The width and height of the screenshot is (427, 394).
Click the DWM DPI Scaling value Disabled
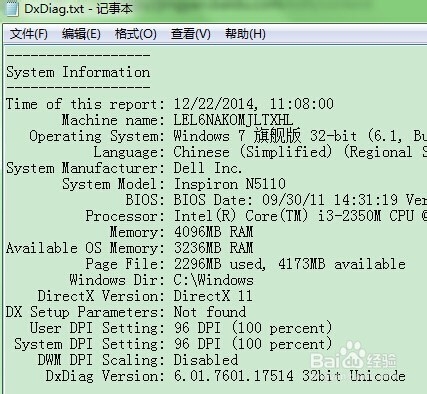click(206, 360)
